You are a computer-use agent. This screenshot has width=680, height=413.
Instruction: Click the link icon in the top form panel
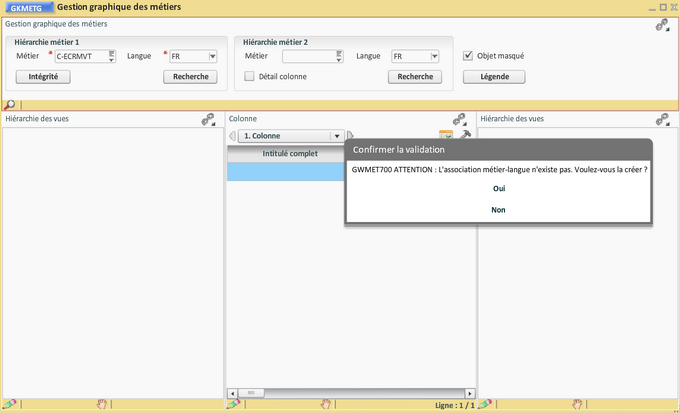pos(662,25)
